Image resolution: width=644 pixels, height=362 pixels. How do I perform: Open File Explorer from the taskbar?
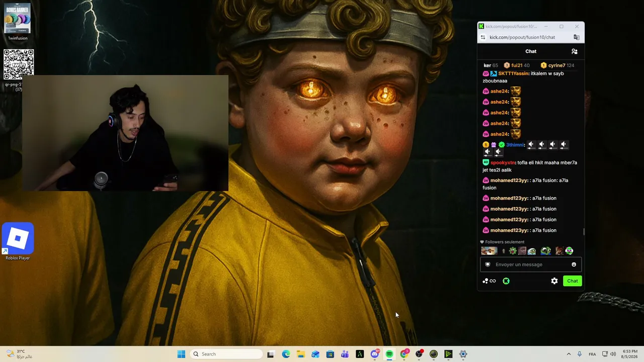coord(300,354)
